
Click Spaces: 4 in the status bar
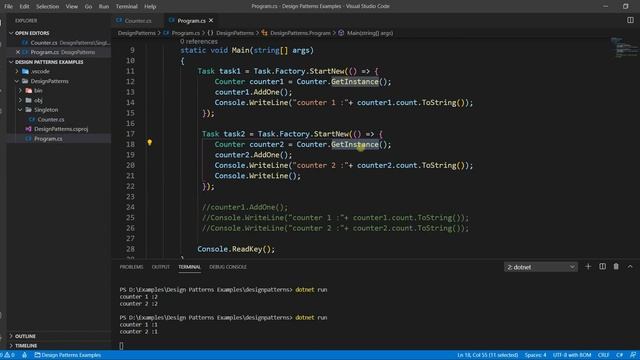tap(535, 355)
